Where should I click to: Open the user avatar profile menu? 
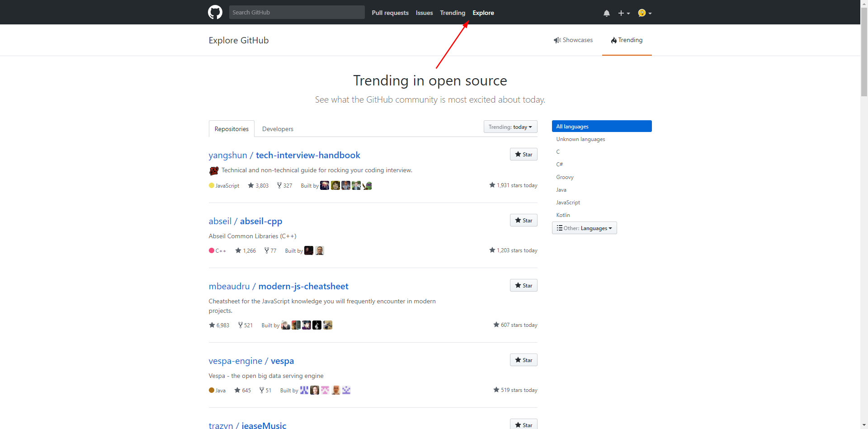pyautogui.click(x=645, y=13)
